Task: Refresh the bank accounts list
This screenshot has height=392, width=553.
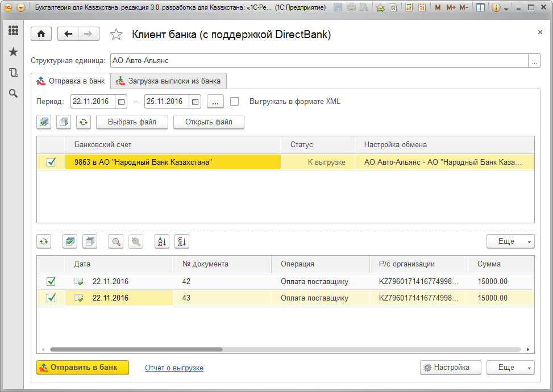Action: 84,122
